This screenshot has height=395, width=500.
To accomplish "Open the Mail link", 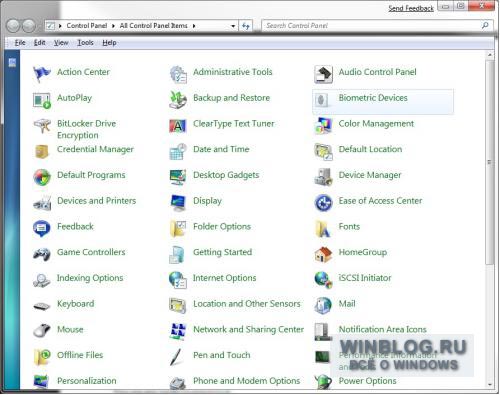I will [x=347, y=304].
